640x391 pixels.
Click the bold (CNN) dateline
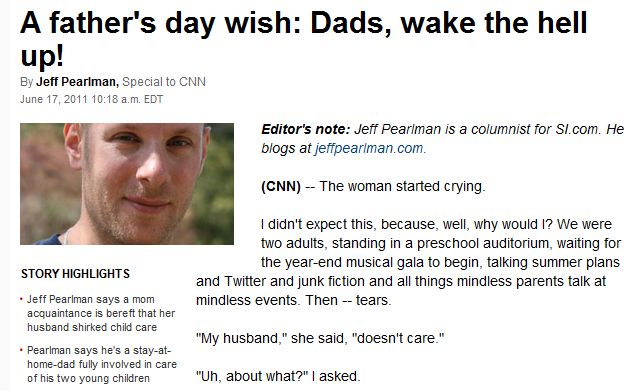pos(281,187)
